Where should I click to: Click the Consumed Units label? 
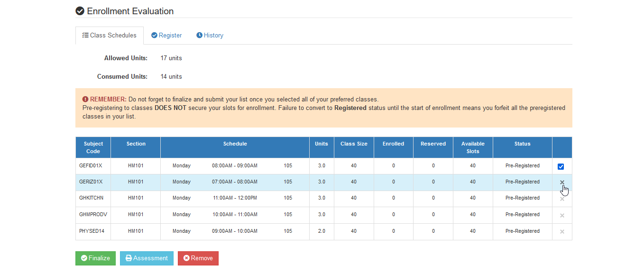tap(122, 77)
